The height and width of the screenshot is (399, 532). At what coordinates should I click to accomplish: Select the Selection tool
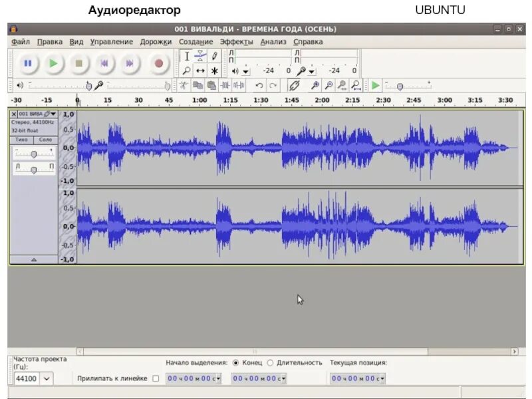pyautogui.click(x=187, y=57)
